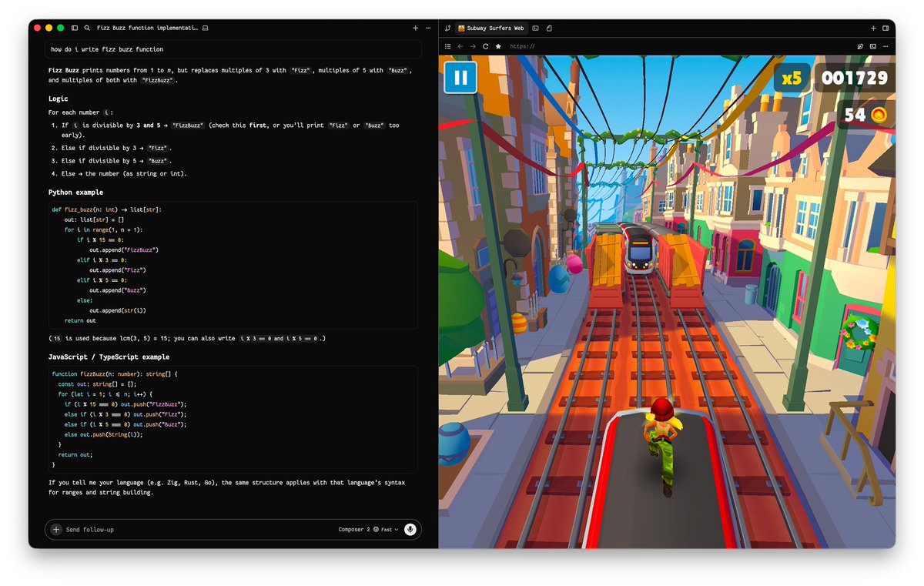Click 'for i in range(1, n + 1):' line
The image size is (924, 586).
(103, 229)
